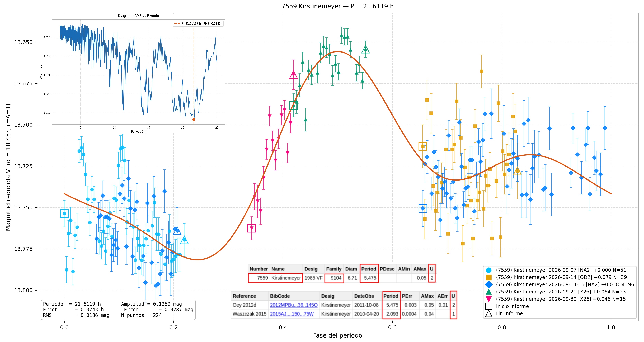
Task: Click the PDesc column header
Action: click(x=387, y=269)
